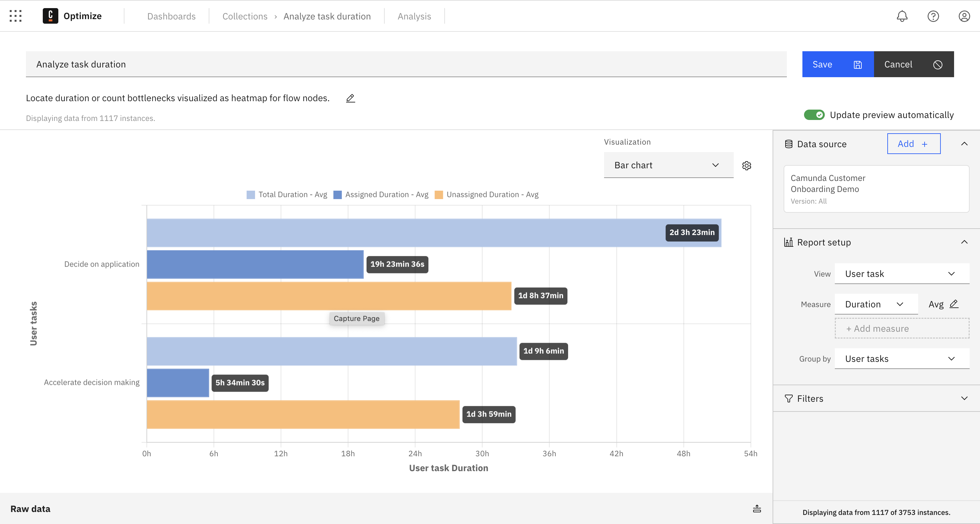Click the save report icon
The width and height of the screenshot is (980, 524).
tap(857, 64)
